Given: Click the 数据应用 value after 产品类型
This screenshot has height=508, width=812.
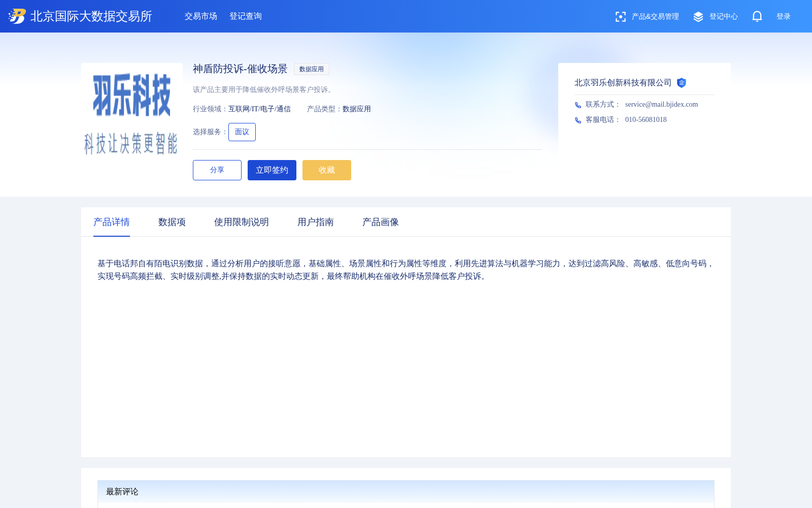Looking at the screenshot, I should 357,109.
